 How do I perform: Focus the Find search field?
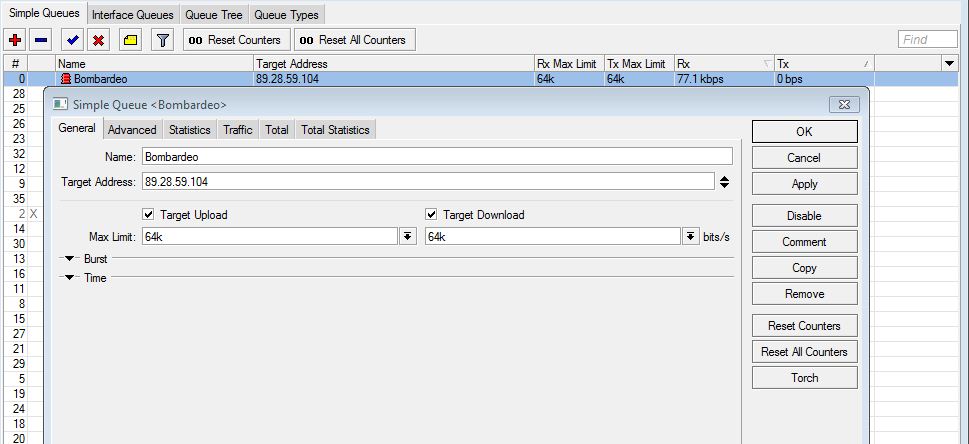(x=928, y=40)
